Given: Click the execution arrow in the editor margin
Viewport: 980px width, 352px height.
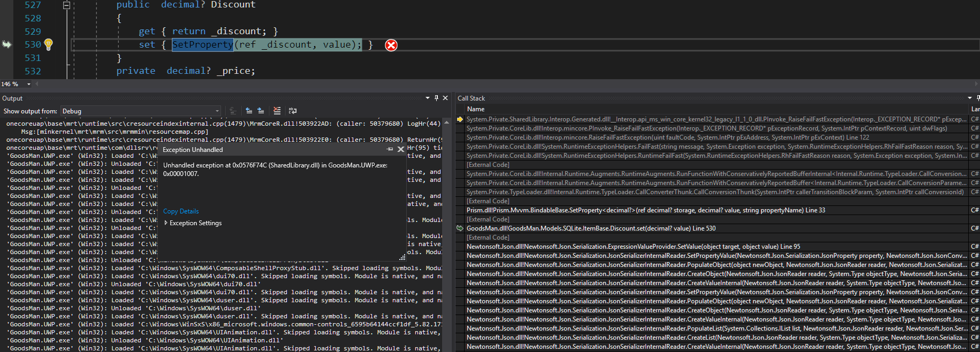Looking at the screenshot, I should [x=7, y=44].
